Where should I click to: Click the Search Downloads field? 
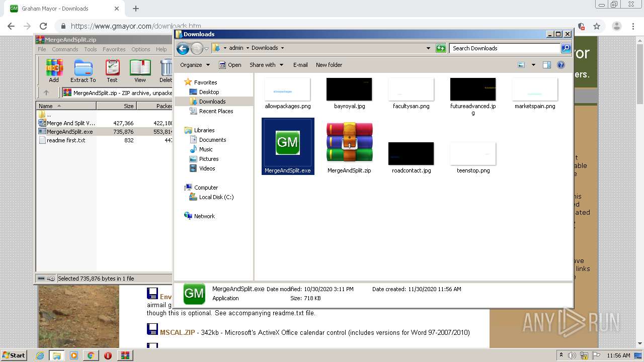click(505, 48)
